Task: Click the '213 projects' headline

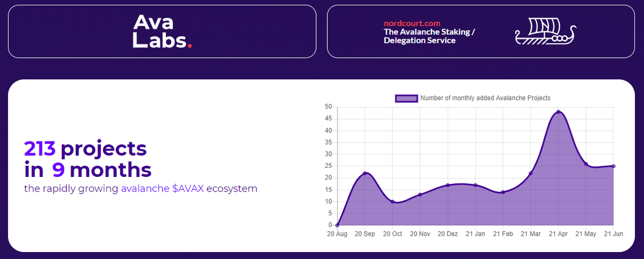Action: [x=85, y=149]
